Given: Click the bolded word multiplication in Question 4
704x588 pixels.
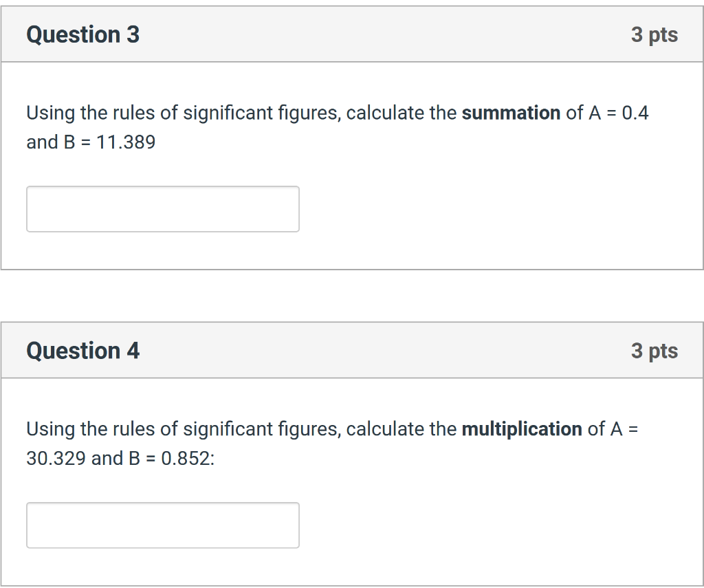Looking at the screenshot, I should point(522,429).
